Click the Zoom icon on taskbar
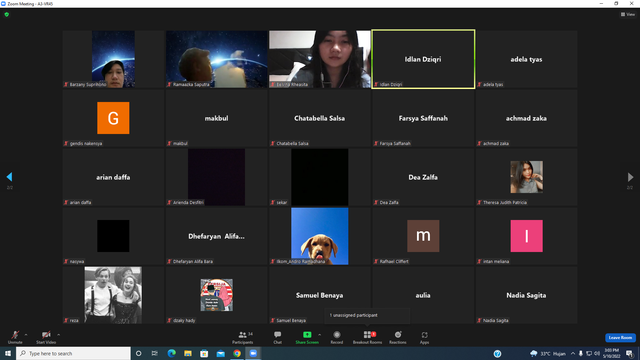This screenshot has height=360, width=640. [253, 353]
